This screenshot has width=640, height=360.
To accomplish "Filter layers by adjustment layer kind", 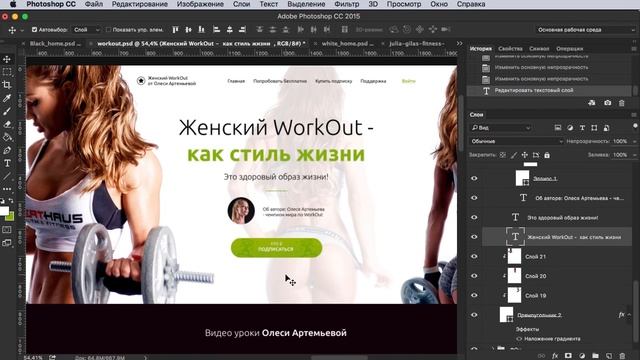I will [570, 128].
